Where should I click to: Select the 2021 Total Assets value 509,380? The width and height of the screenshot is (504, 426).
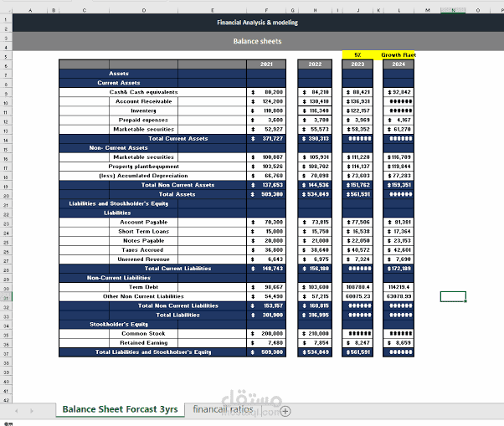point(266,194)
